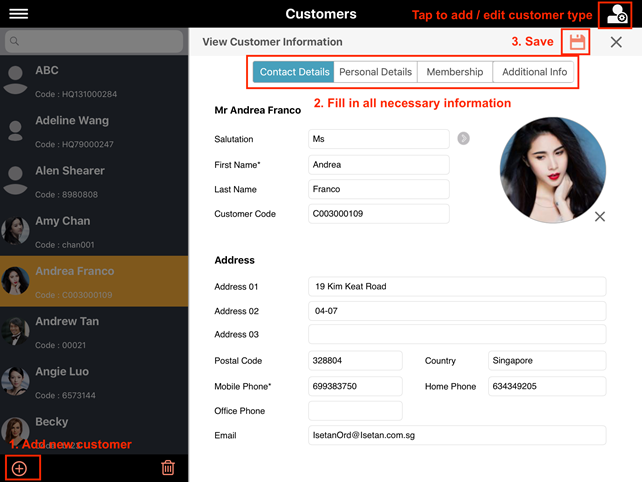Click the Home Phone field
The height and width of the screenshot is (482, 642).
pyautogui.click(x=547, y=386)
